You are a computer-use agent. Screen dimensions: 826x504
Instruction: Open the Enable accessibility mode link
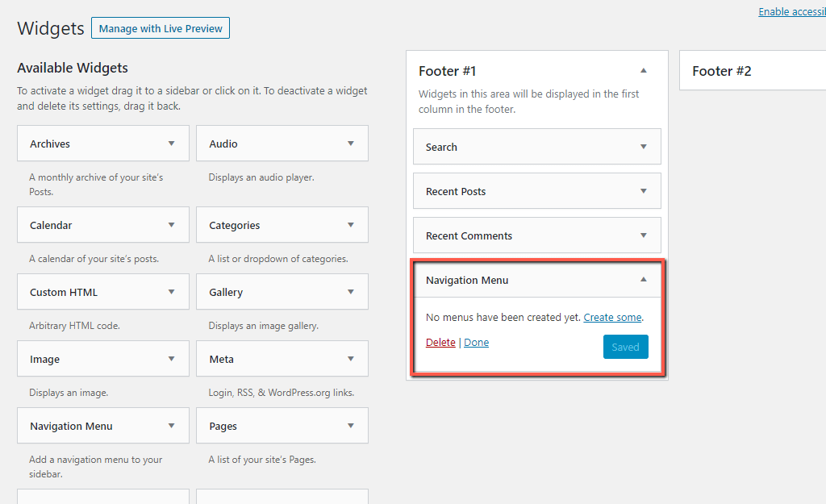point(792,11)
